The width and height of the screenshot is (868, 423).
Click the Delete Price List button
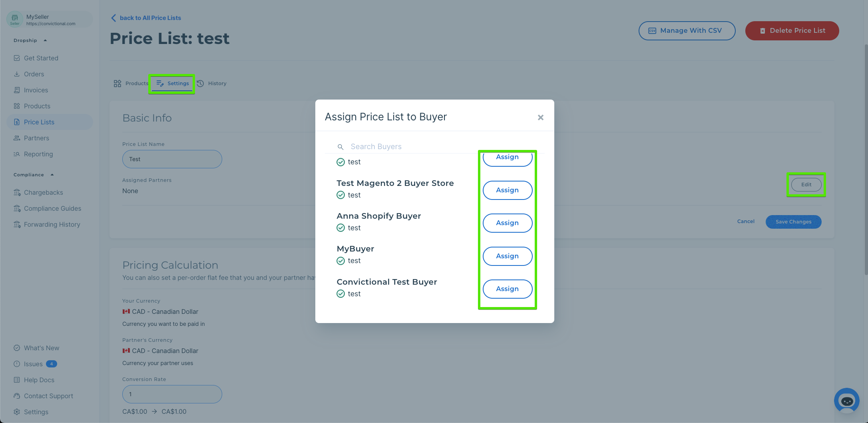[x=792, y=31]
